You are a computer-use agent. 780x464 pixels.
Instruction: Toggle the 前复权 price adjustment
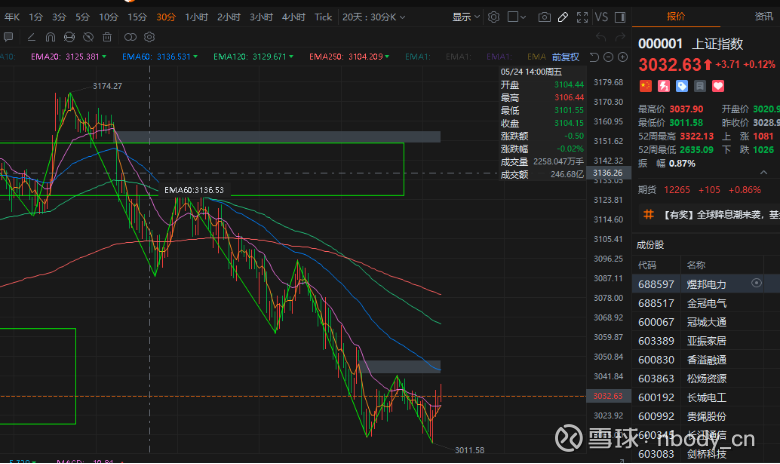(x=565, y=57)
